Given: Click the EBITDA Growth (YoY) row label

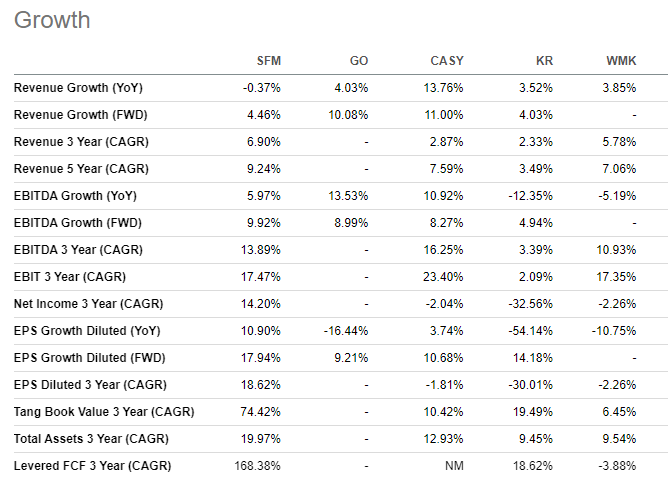Looking at the screenshot, I should [x=75, y=196].
